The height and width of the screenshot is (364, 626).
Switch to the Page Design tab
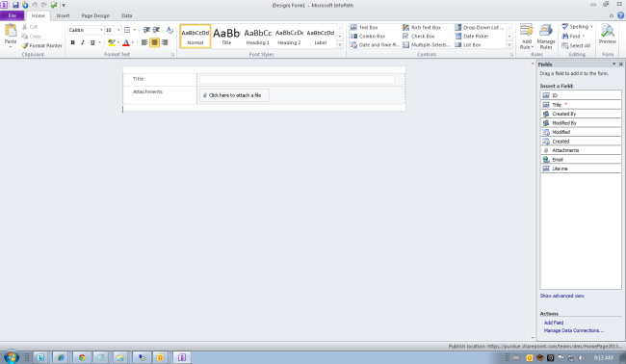point(95,15)
